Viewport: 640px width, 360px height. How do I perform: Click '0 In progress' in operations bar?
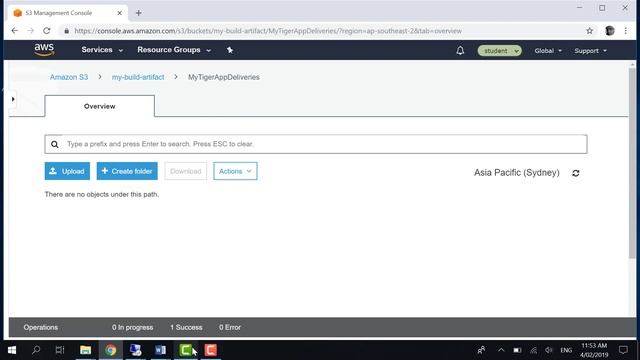(133, 327)
